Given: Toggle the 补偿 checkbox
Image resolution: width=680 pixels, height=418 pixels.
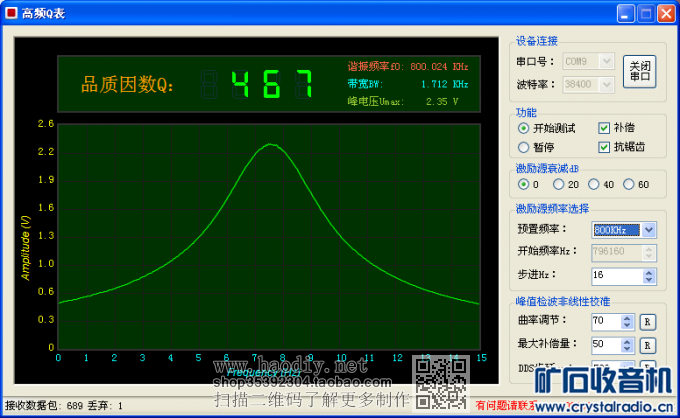Looking at the screenshot, I should click(604, 128).
